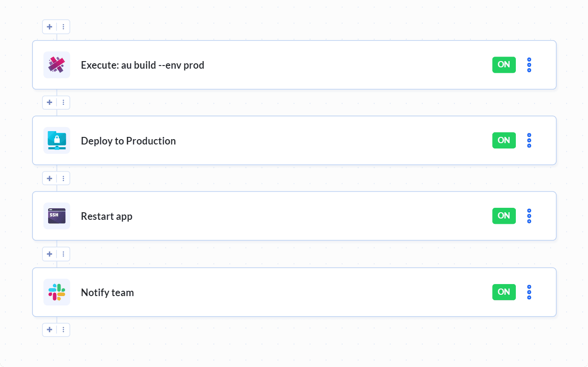Open the insert menu below Deploy to Production

[63, 178]
